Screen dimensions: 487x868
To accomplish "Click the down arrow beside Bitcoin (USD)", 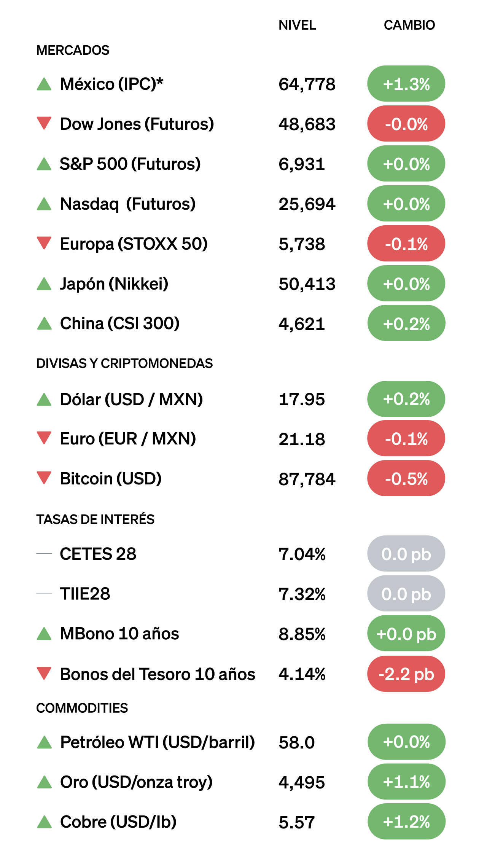I will [x=44, y=478].
